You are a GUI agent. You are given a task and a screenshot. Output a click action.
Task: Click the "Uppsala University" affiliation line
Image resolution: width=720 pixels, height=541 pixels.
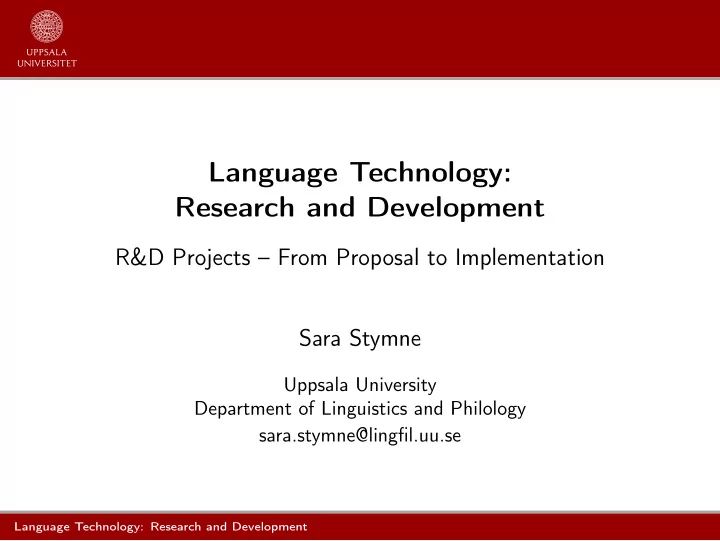(360, 385)
